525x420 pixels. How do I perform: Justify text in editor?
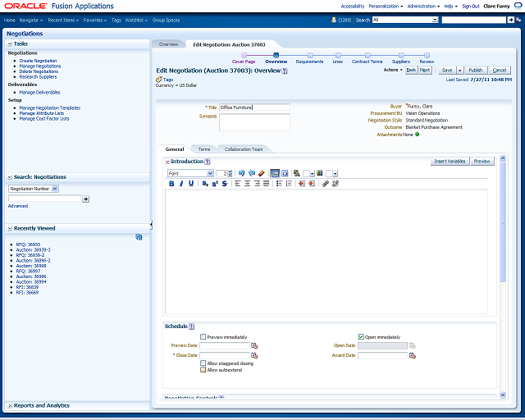click(x=266, y=184)
